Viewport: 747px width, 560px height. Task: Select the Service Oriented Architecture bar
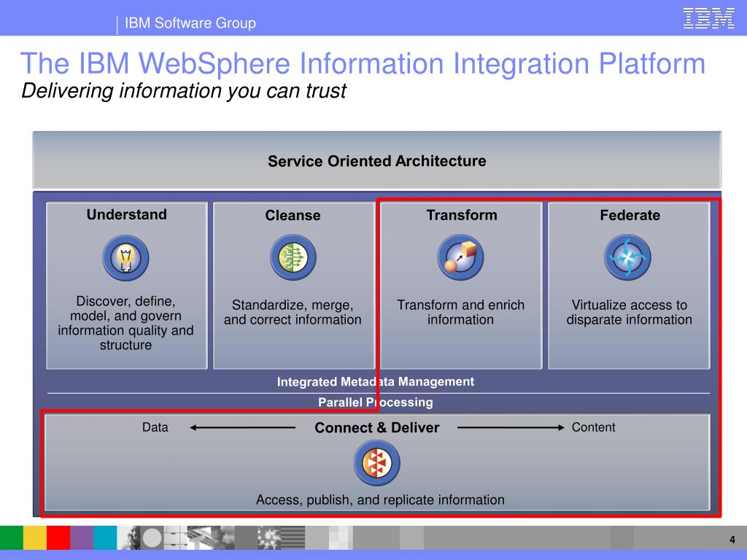pyautogui.click(x=377, y=160)
